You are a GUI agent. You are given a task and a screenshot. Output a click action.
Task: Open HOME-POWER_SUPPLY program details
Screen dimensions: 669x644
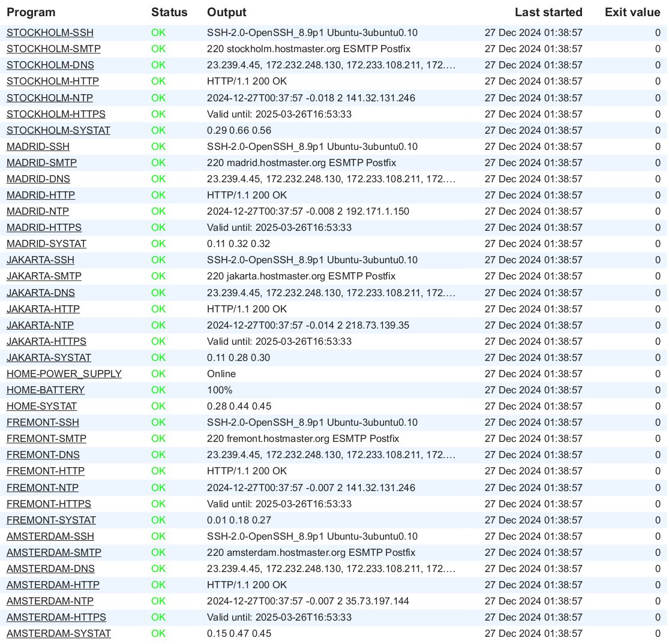64,374
